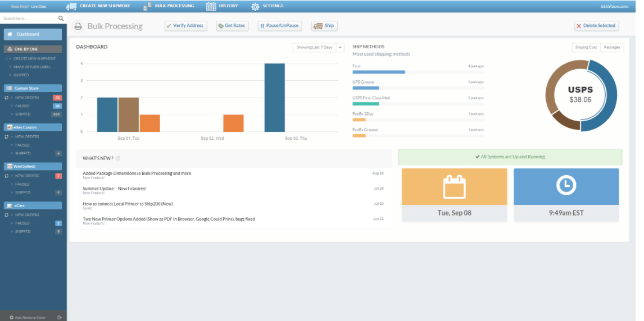Expand Make Return Label item
Screen dimensions: 644x321
point(31,67)
